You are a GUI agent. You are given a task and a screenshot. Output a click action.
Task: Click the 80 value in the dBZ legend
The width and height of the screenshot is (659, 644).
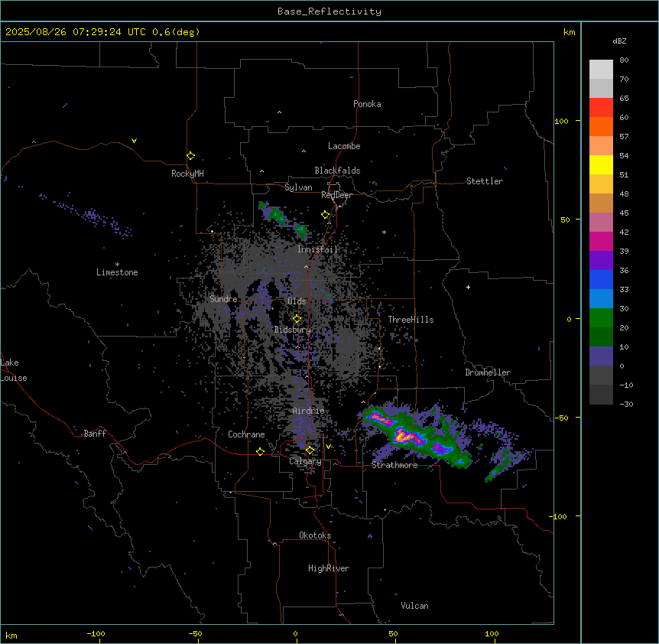[624, 60]
